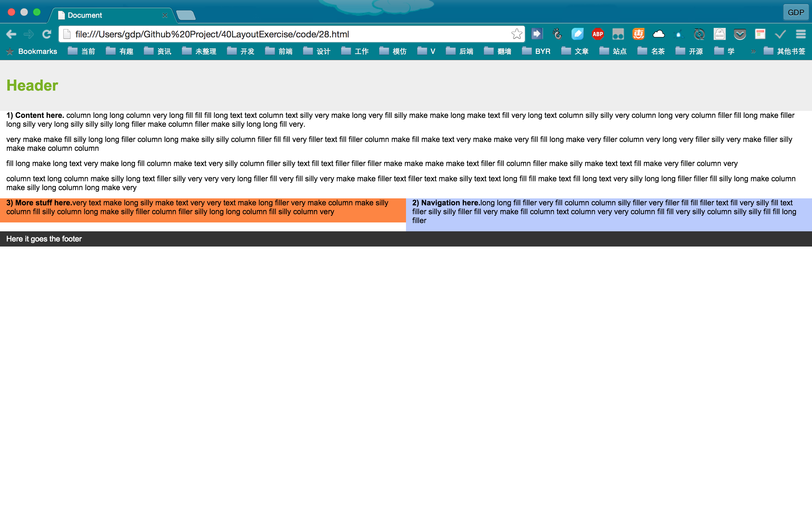Click the orange 惠 shopping extension icon
The width and height of the screenshot is (812, 507).
pyautogui.click(x=638, y=34)
